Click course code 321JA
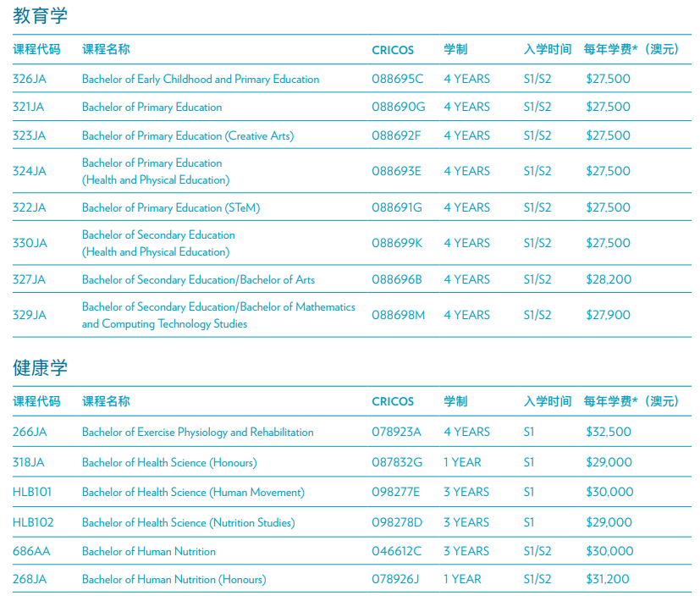The width and height of the screenshot is (700, 601). (x=28, y=108)
